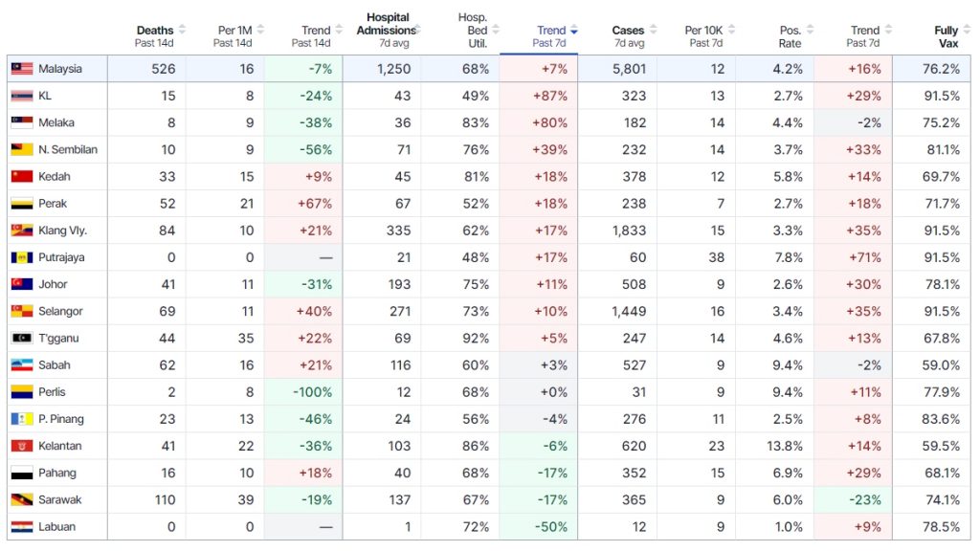Sort by Hospital Admissions column header
Screen dimensions: 980x551
[x=388, y=30]
